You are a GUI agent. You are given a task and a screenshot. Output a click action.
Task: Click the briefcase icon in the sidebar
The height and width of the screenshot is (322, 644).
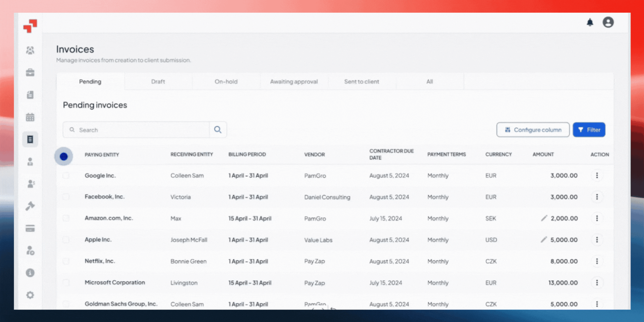tap(30, 72)
